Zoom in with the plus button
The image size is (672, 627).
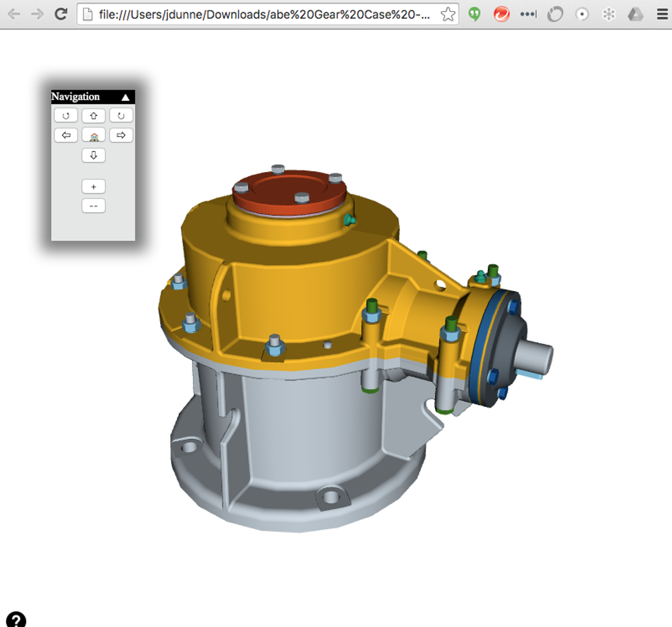click(x=93, y=187)
